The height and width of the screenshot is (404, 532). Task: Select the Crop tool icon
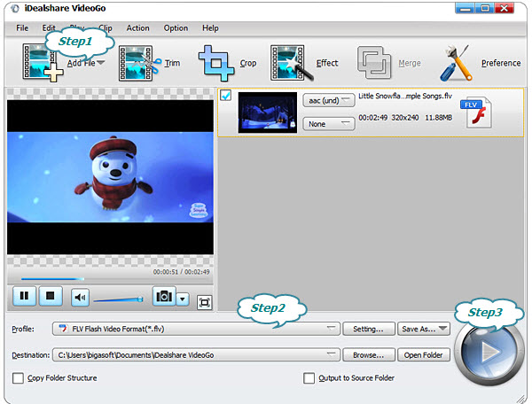pyautogui.click(x=216, y=63)
